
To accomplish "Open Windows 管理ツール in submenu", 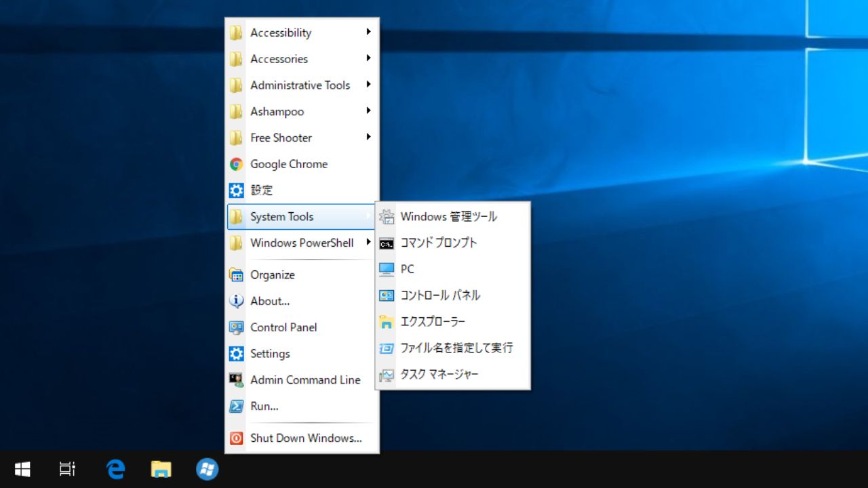I will tap(453, 217).
